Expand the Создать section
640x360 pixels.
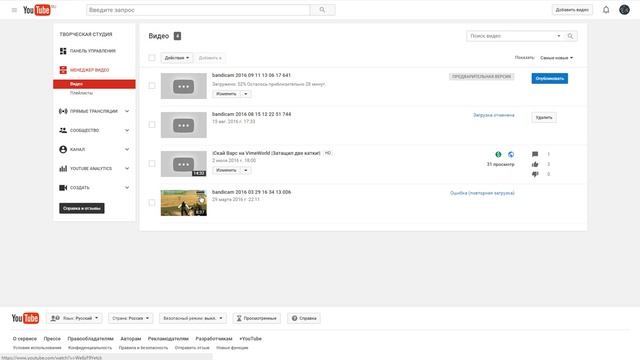pos(127,187)
